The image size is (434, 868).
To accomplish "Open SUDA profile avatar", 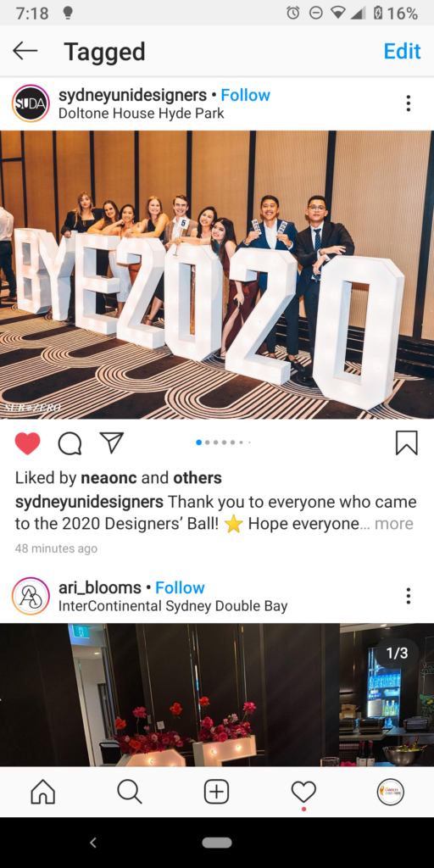I will coord(31,103).
